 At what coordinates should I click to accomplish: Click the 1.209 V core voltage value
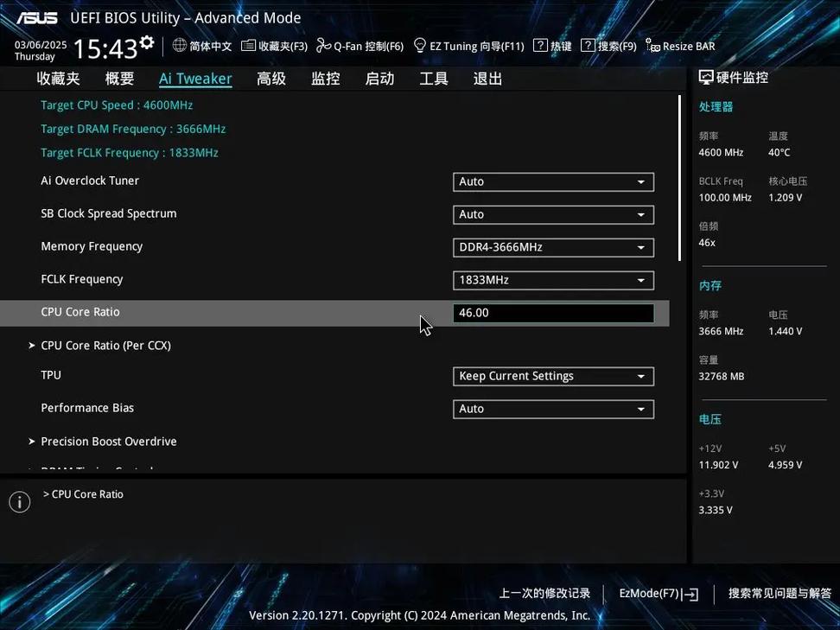point(786,198)
